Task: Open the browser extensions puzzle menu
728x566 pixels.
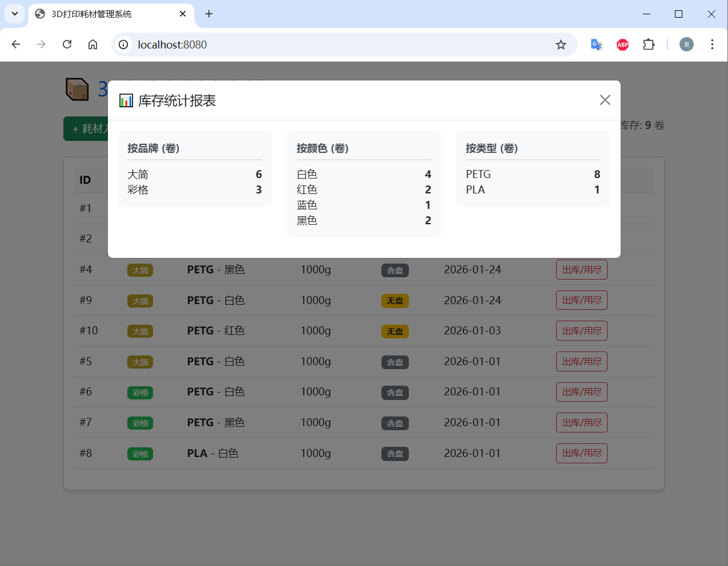Action: tap(649, 45)
